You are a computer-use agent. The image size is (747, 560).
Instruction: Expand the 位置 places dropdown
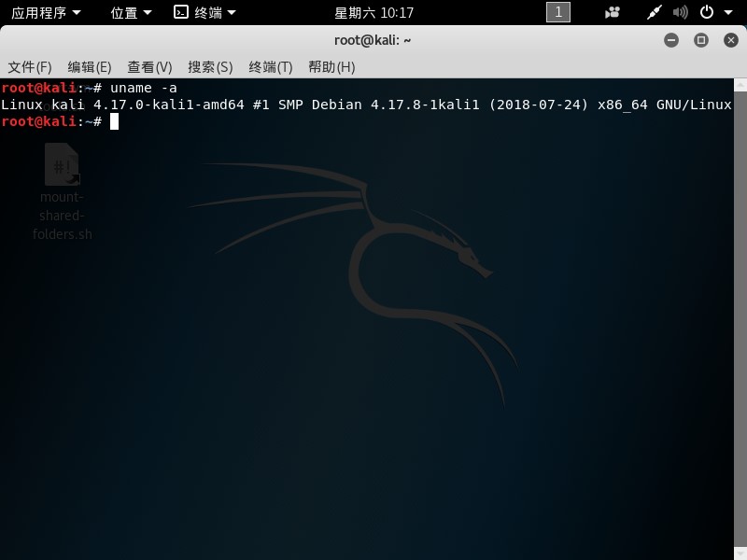pyautogui.click(x=131, y=12)
